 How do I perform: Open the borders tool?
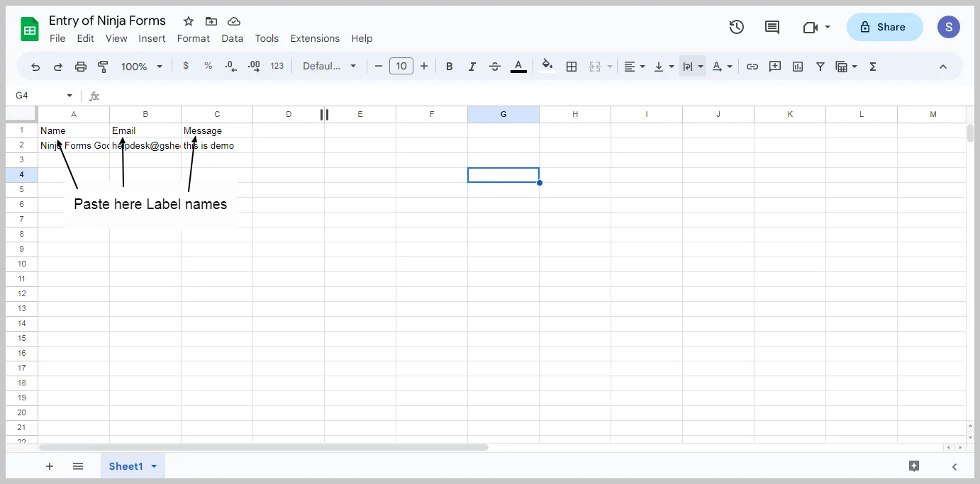point(572,67)
